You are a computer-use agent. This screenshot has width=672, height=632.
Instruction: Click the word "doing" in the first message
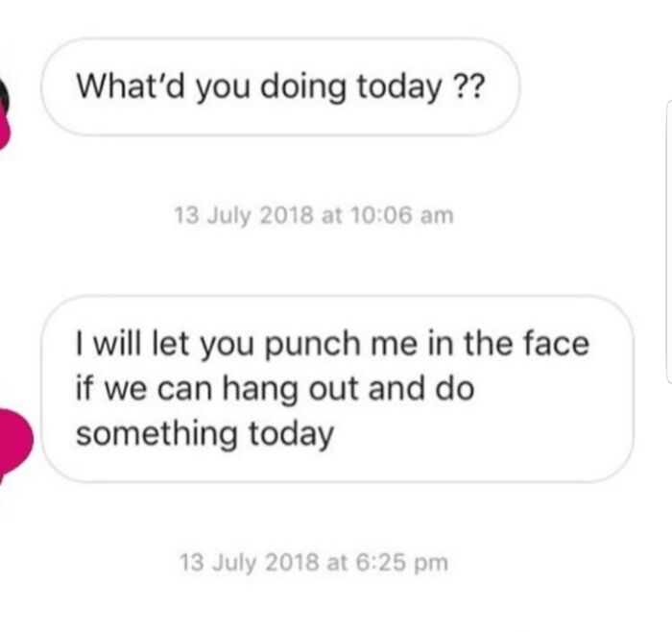(x=304, y=88)
